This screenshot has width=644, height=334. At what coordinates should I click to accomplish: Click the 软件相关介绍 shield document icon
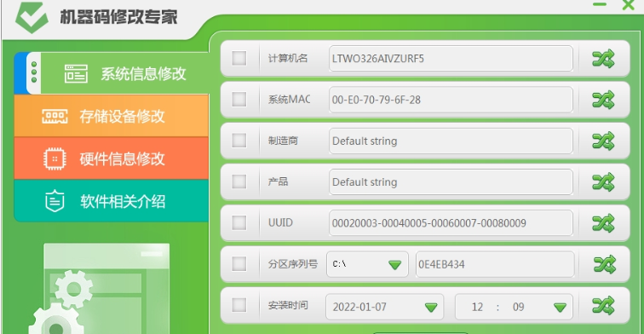point(55,201)
